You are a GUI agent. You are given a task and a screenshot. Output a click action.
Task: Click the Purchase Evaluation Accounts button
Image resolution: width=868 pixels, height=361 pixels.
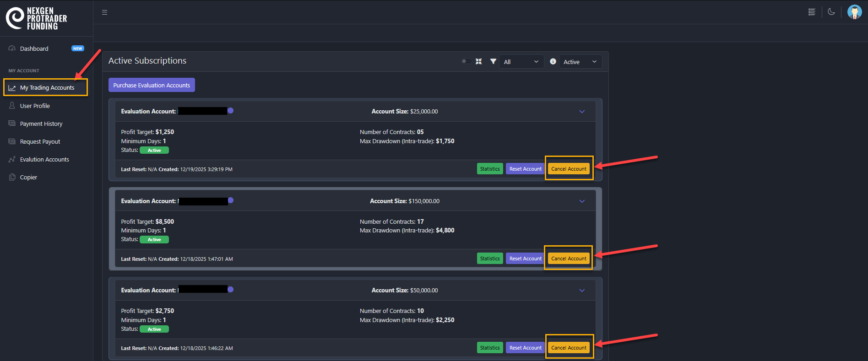pyautogui.click(x=152, y=85)
